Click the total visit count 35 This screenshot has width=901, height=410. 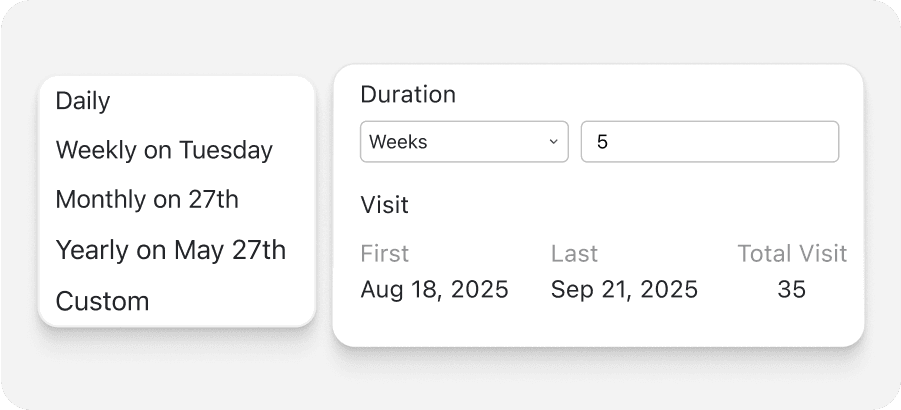[x=791, y=290]
